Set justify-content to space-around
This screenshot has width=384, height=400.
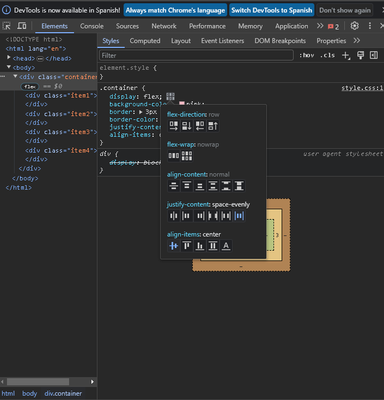pos(226,216)
